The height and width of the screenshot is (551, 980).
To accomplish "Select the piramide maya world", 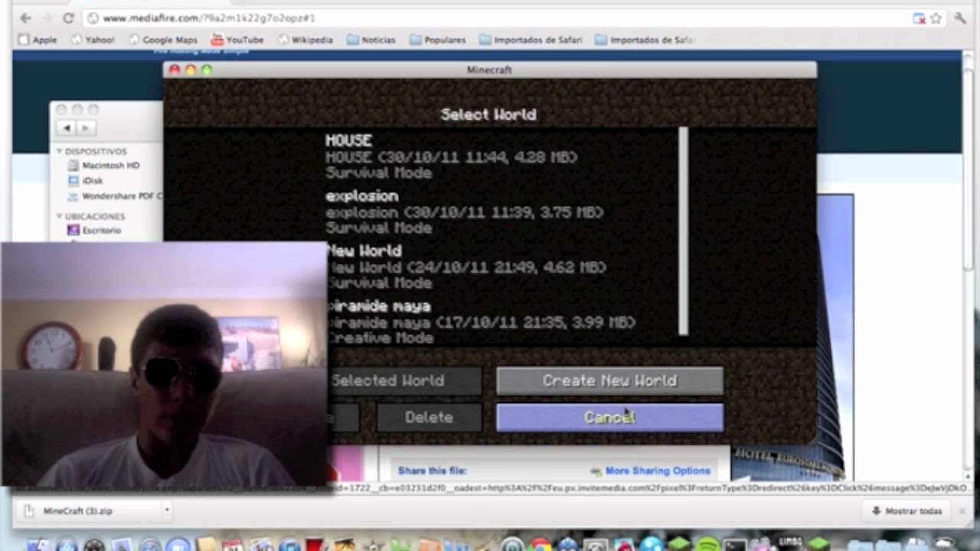I will pyautogui.click(x=480, y=321).
